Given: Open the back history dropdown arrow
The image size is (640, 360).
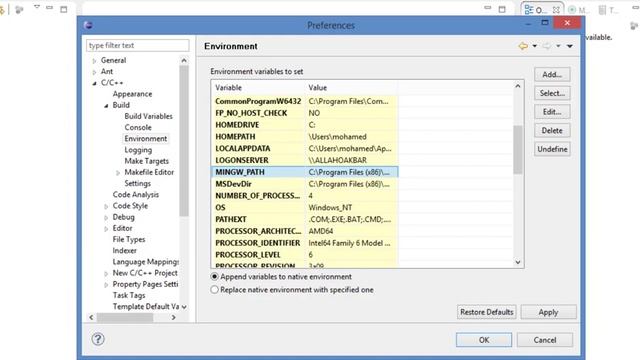Looking at the screenshot, I should (534, 46).
